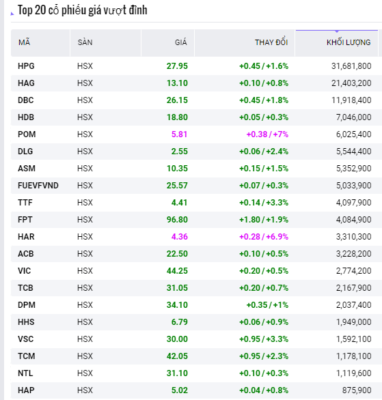Image resolution: width=382 pixels, height=400 pixels.
Task: Click HAP volume 875,900
Action: pos(356,390)
